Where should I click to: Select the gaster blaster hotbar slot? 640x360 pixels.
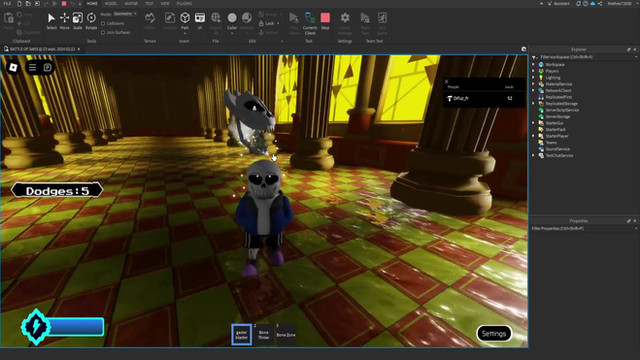point(242,335)
